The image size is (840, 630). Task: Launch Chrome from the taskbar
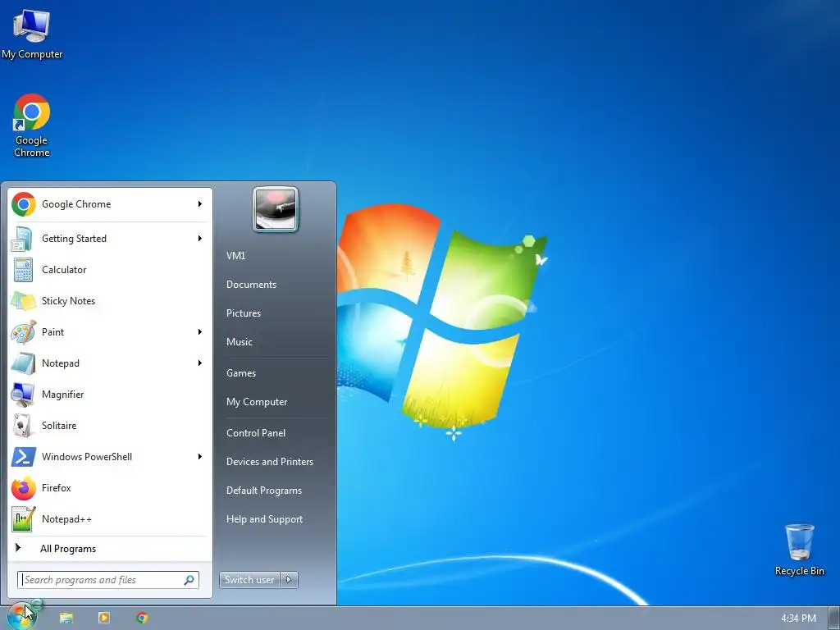[x=142, y=618]
